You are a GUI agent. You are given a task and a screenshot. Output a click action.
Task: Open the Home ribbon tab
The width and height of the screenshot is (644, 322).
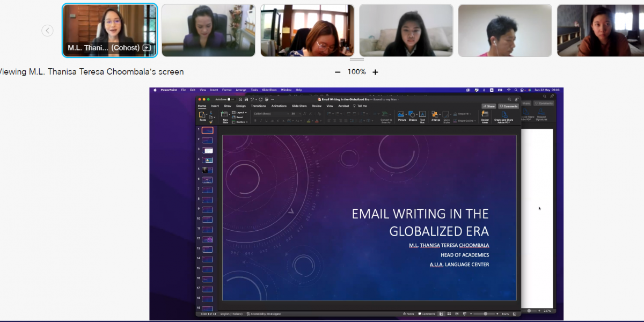coord(202,106)
